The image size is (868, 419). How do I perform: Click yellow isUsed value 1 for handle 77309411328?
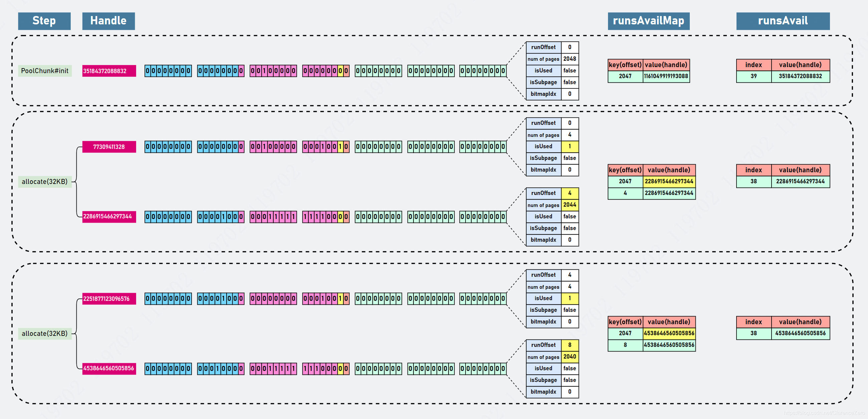coord(569,146)
